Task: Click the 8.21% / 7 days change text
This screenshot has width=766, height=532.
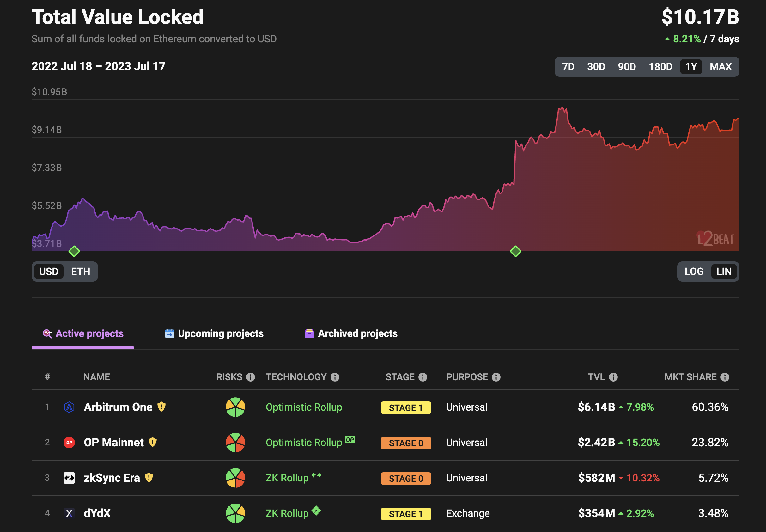Action: click(702, 39)
